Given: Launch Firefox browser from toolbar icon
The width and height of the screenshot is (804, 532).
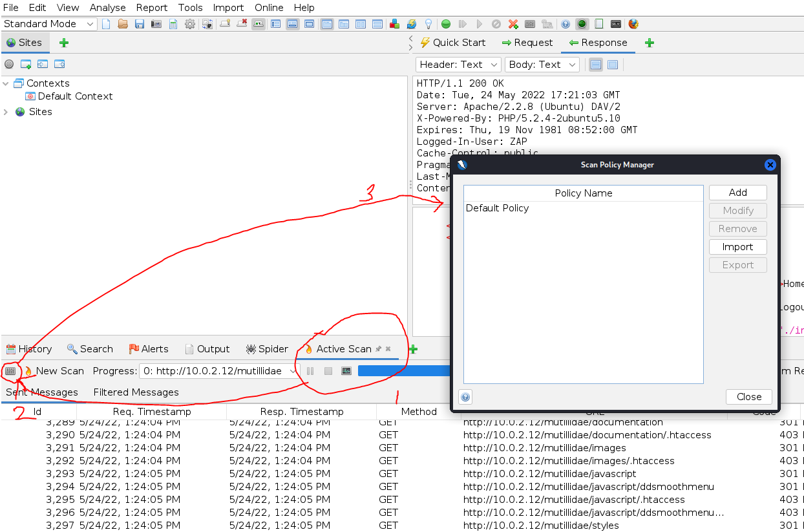Looking at the screenshot, I should pos(633,24).
